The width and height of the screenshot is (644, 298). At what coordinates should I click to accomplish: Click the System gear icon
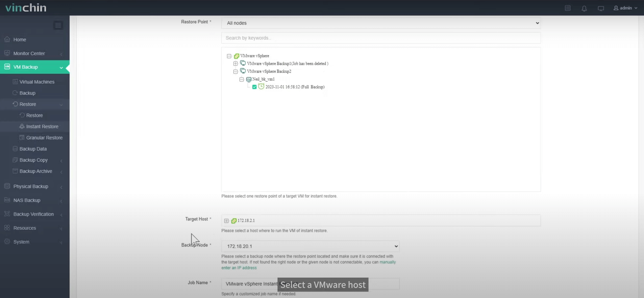point(7,242)
